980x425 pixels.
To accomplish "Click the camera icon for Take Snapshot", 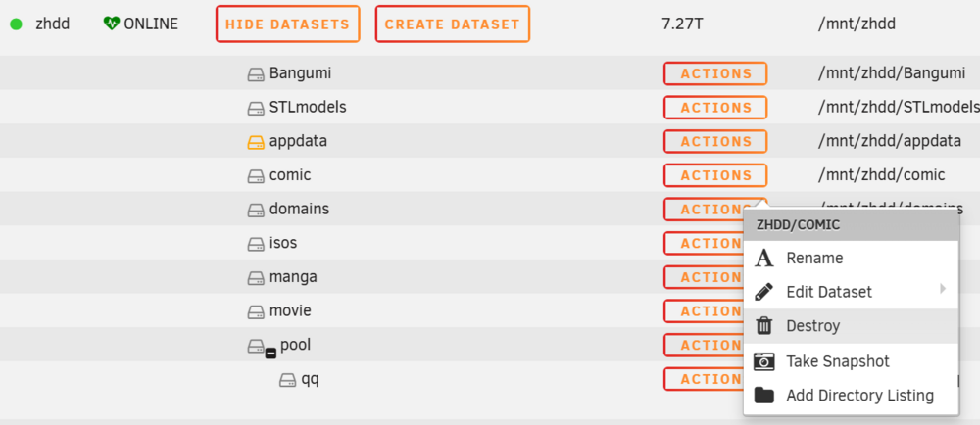I will 763,361.
